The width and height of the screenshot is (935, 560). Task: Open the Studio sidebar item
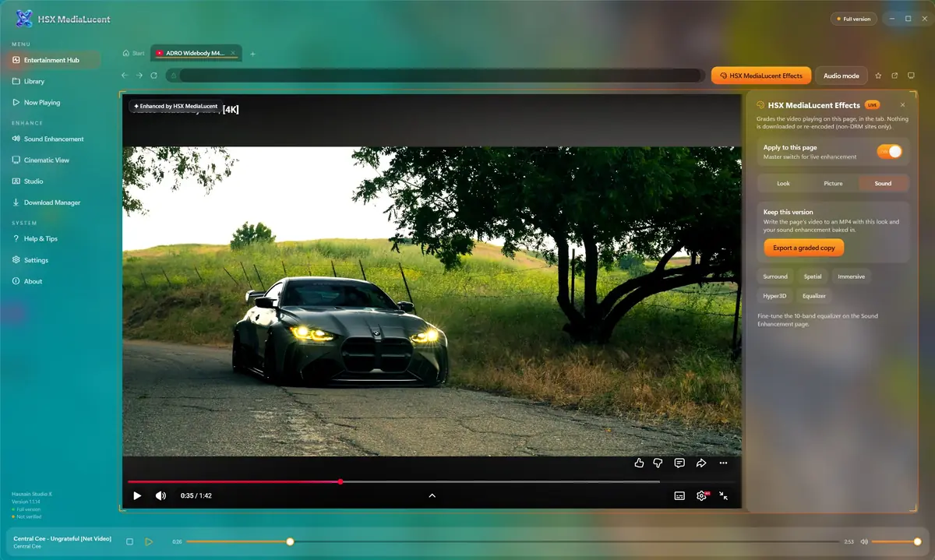pyautogui.click(x=55, y=181)
